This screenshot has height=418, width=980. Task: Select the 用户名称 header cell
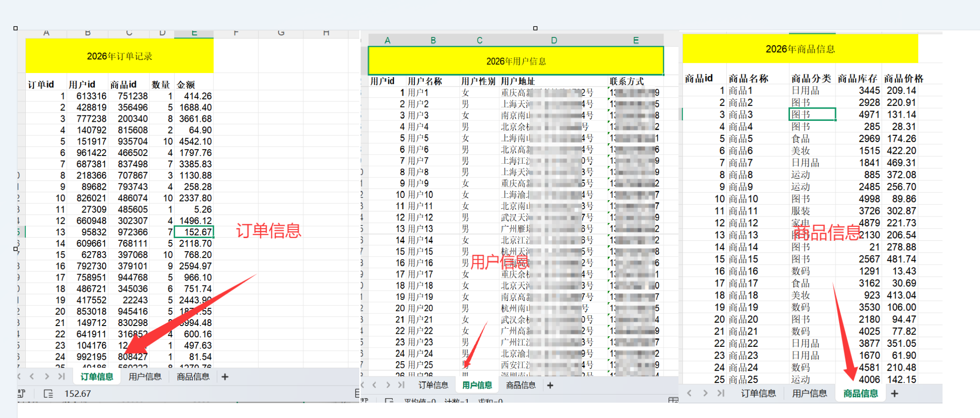point(433,81)
